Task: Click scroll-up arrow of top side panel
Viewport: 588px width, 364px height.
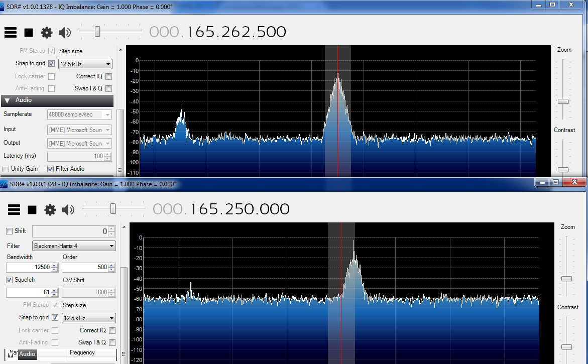Action: coord(121,50)
